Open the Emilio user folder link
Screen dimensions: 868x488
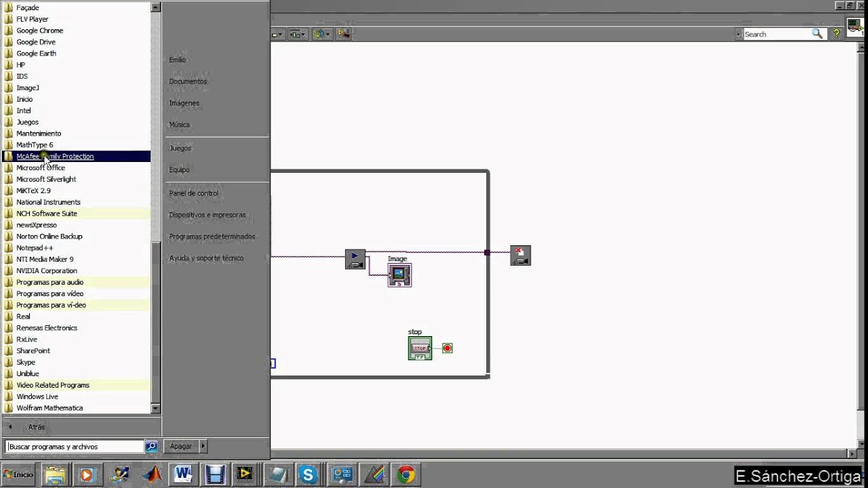tap(177, 60)
